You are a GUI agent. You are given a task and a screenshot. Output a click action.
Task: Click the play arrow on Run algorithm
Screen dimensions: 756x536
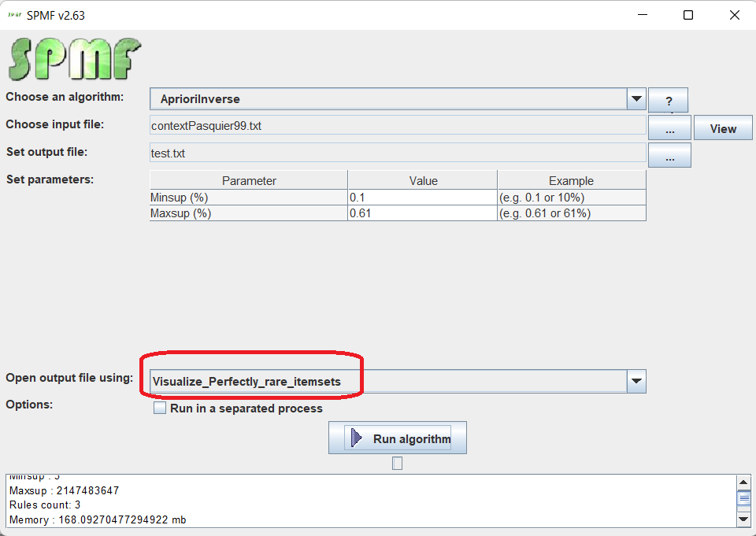357,438
